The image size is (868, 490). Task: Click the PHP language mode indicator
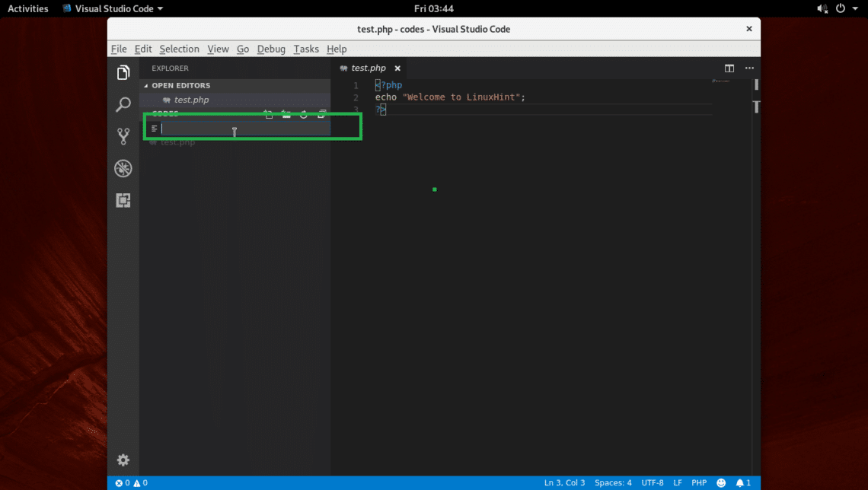(x=699, y=483)
